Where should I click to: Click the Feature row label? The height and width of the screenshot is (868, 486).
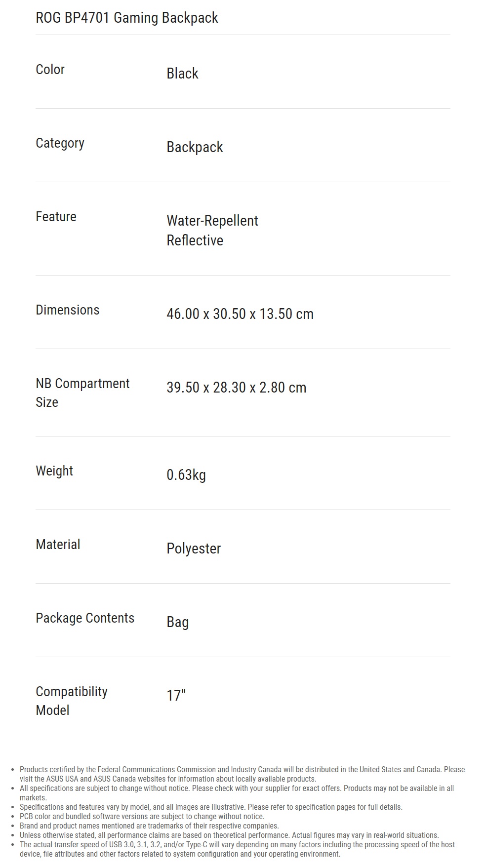56,217
